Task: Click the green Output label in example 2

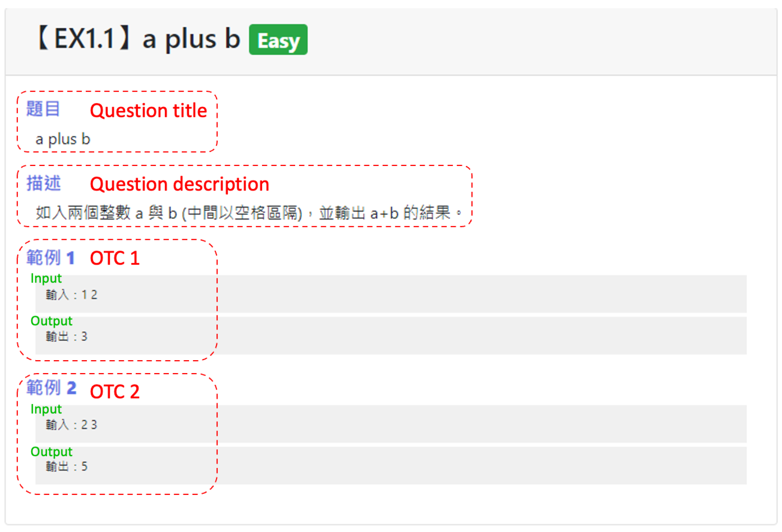Action: (52, 452)
